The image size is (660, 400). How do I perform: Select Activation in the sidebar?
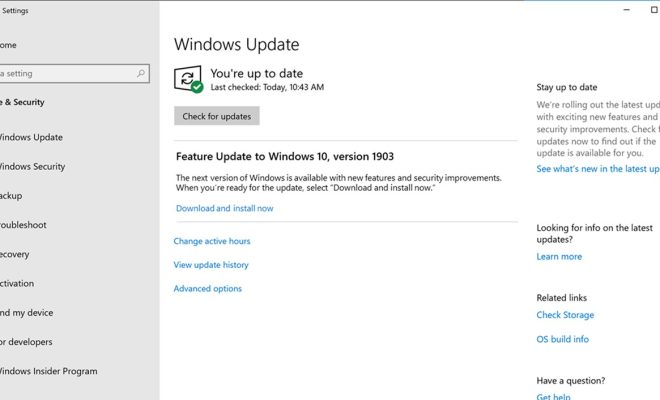(17, 283)
